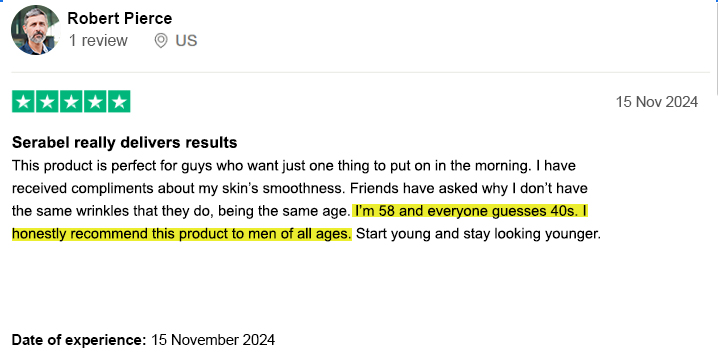The height and width of the screenshot is (361, 718).
Task: Click the first green rating star
Action: click(23, 101)
